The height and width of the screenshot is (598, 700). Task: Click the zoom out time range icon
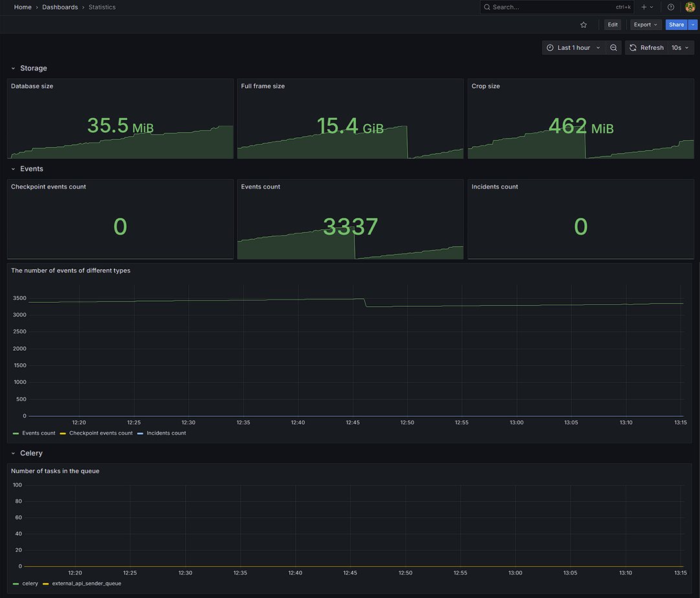[613, 47]
